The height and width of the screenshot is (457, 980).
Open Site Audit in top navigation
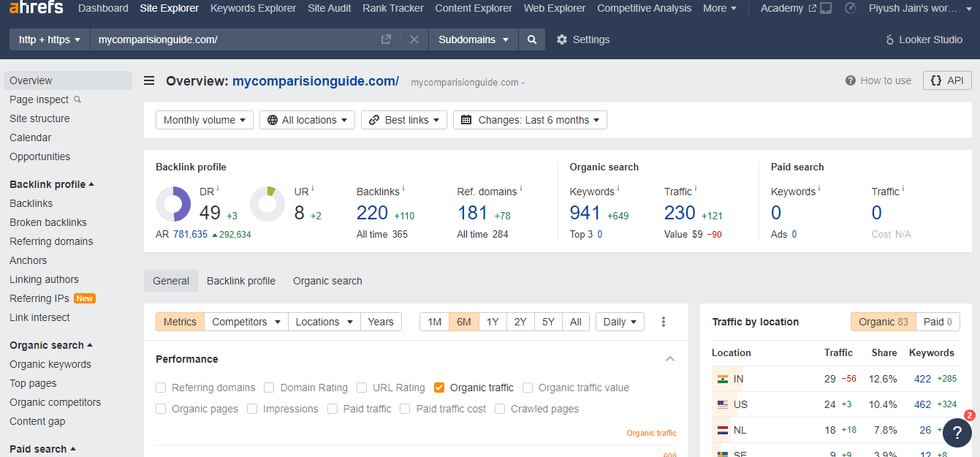(x=329, y=8)
